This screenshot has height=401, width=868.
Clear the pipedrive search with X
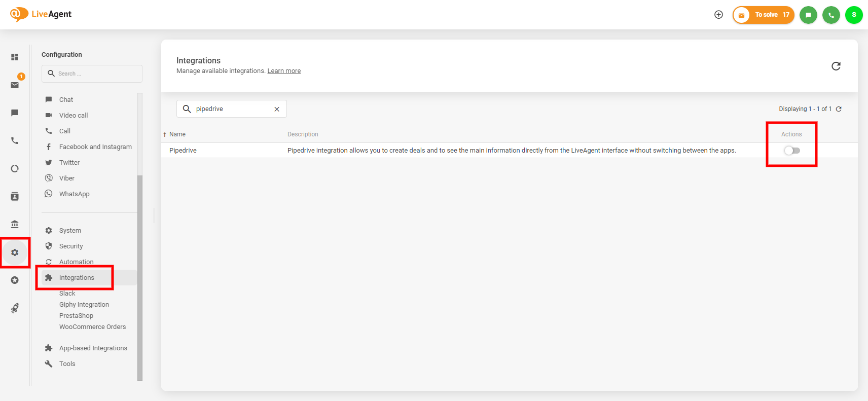[x=277, y=109]
